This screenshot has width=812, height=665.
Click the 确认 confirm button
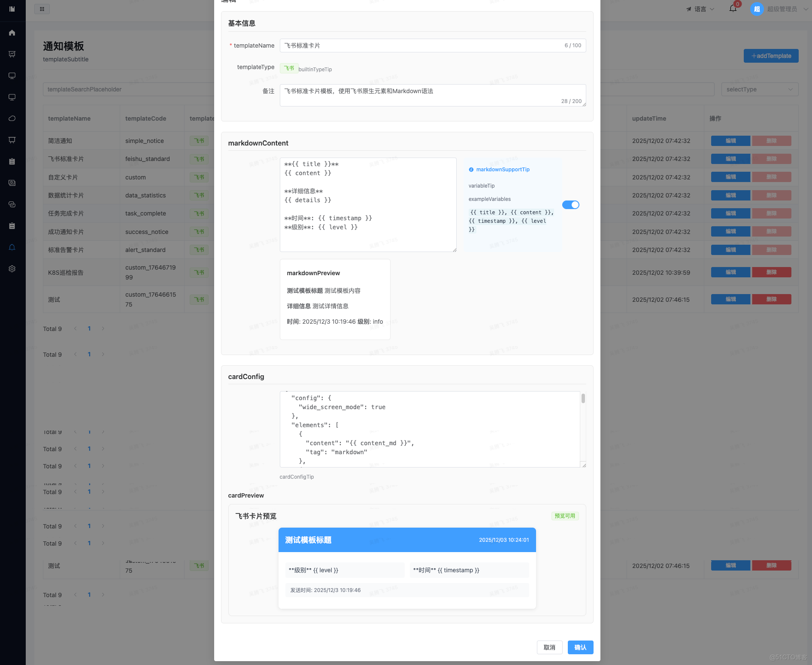pos(580,647)
